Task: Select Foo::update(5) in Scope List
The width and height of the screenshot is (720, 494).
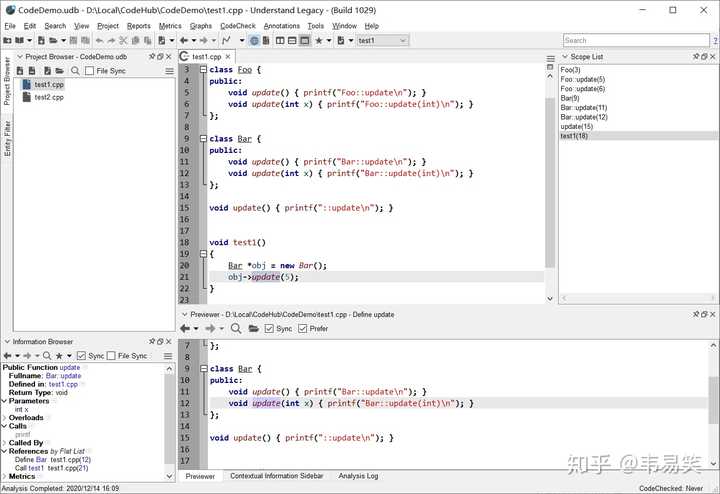Action: coord(582,79)
